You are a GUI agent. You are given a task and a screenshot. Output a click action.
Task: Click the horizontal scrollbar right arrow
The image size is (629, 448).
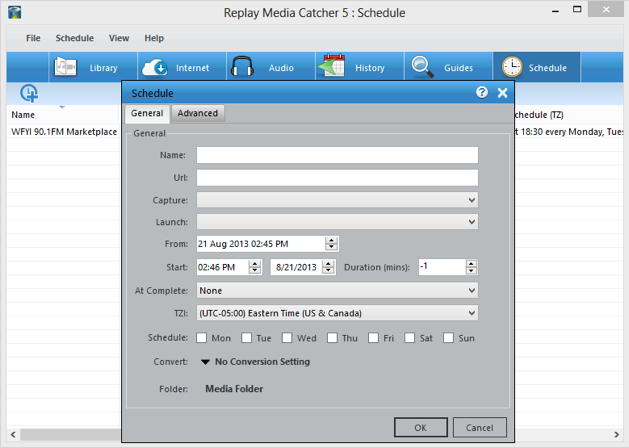(617, 434)
